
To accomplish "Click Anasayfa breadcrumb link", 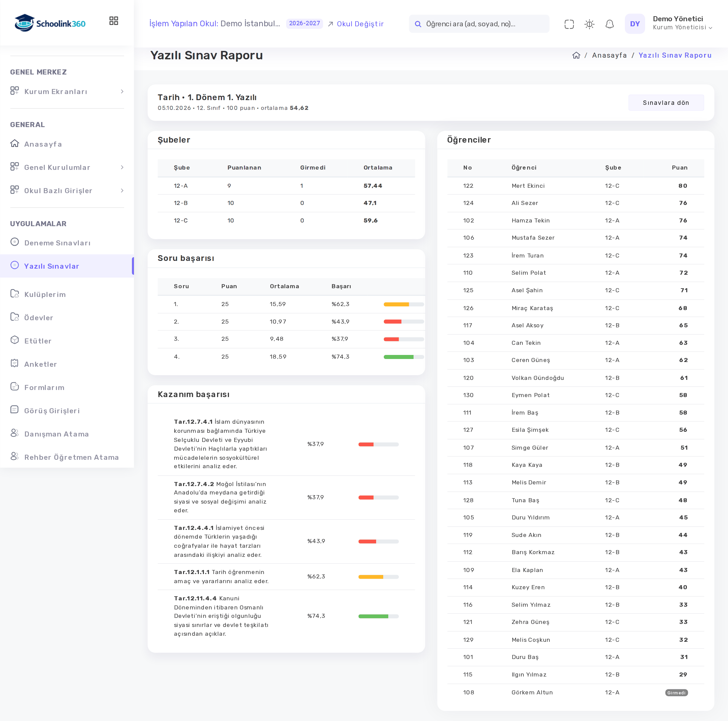I will [609, 55].
